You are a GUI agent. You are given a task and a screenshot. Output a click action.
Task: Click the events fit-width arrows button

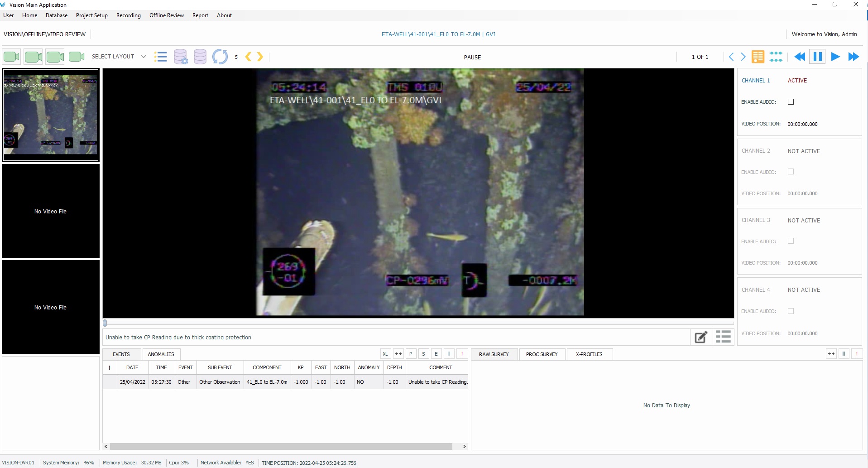click(x=398, y=354)
